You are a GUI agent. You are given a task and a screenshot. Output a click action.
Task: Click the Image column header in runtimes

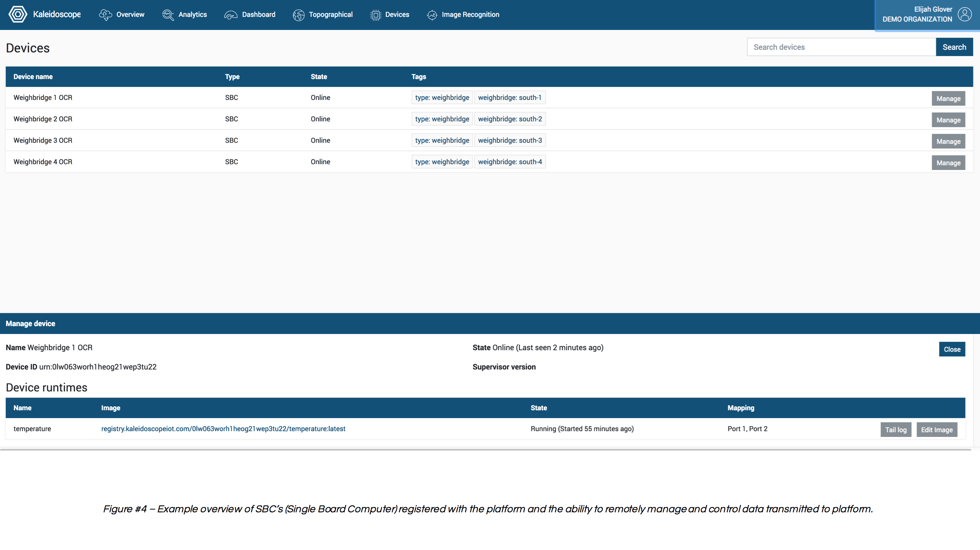pyautogui.click(x=111, y=408)
